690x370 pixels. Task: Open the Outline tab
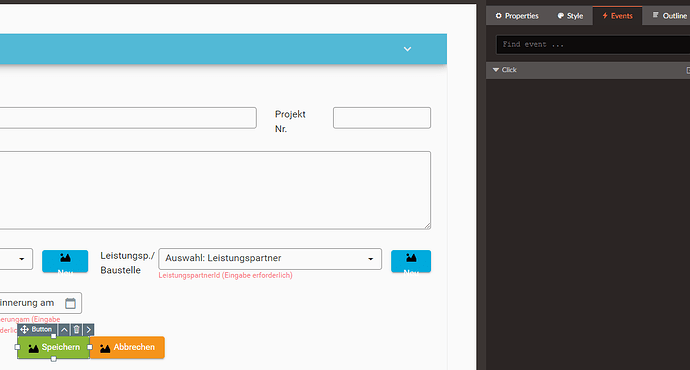click(669, 16)
